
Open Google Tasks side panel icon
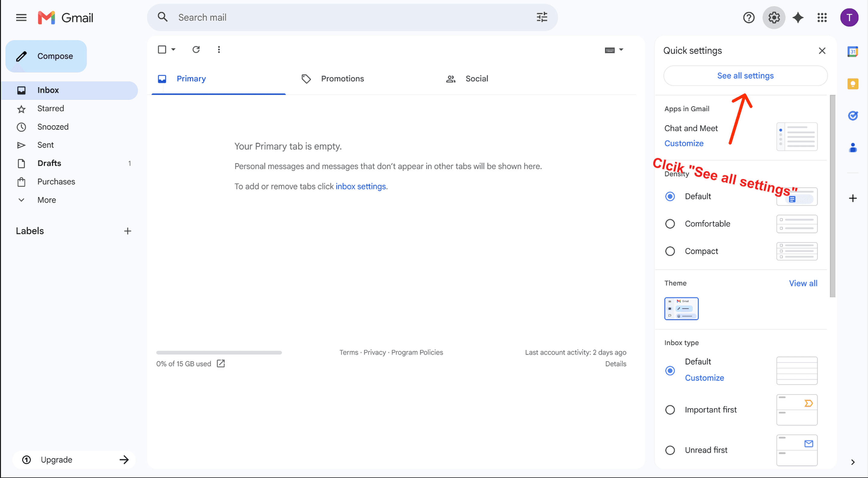[x=853, y=116]
